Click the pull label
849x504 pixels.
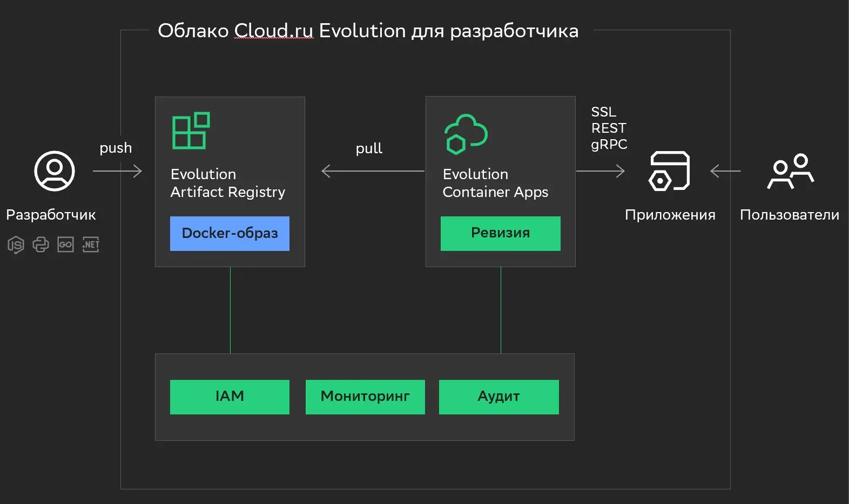(369, 148)
